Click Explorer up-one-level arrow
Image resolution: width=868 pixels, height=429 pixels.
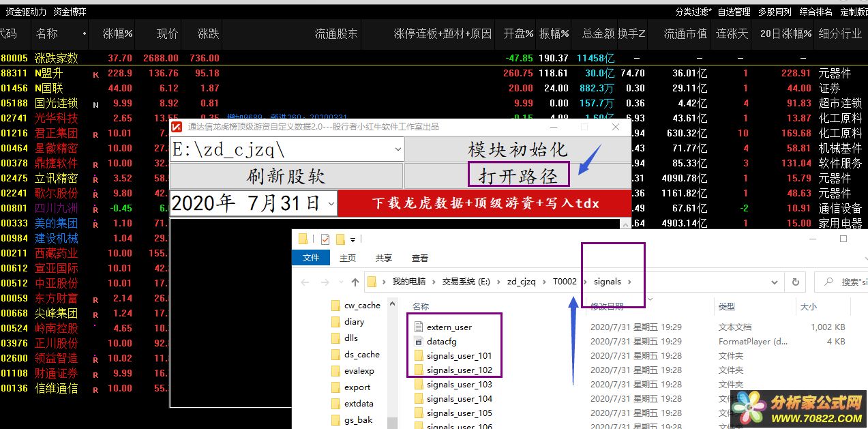click(x=355, y=282)
